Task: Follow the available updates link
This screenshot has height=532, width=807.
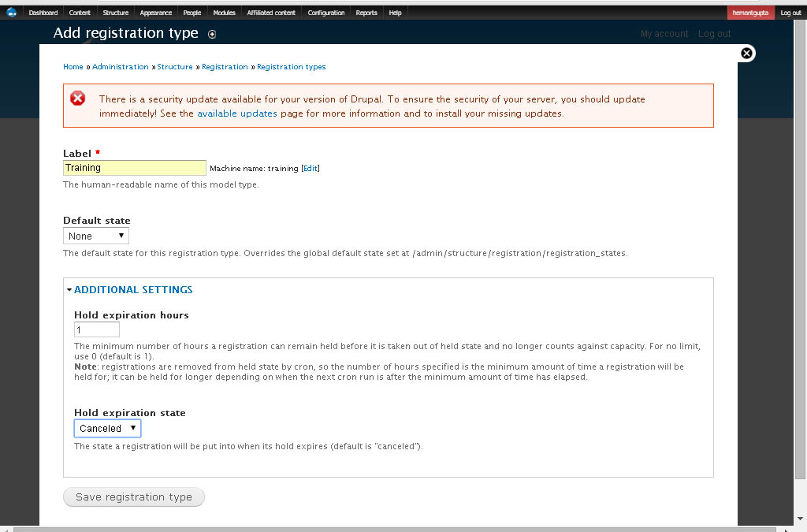Action: (237, 113)
